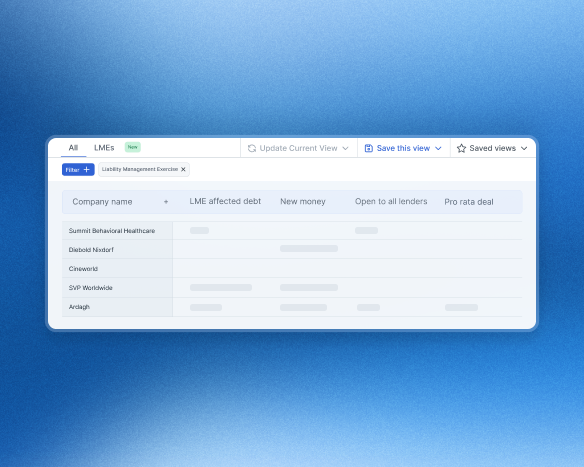The image size is (584, 467).
Task: Click the star icon for Saved views
Action: pos(461,148)
